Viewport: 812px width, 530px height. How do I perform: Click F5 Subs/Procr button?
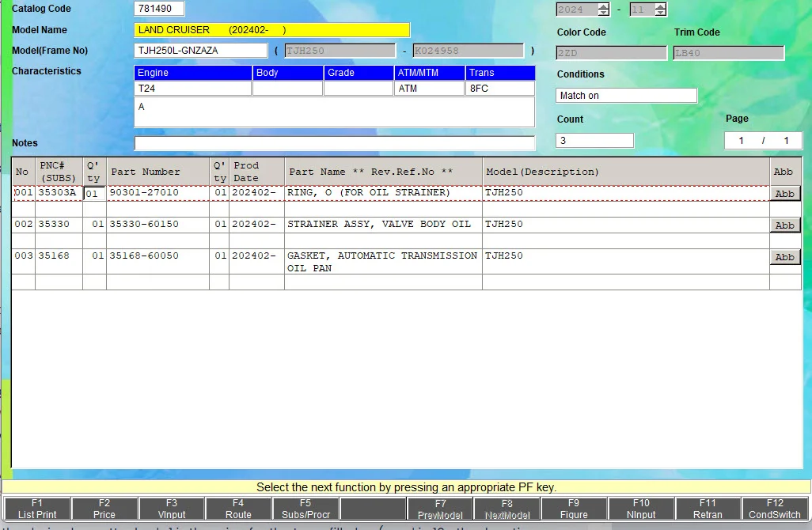click(x=305, y=509)
